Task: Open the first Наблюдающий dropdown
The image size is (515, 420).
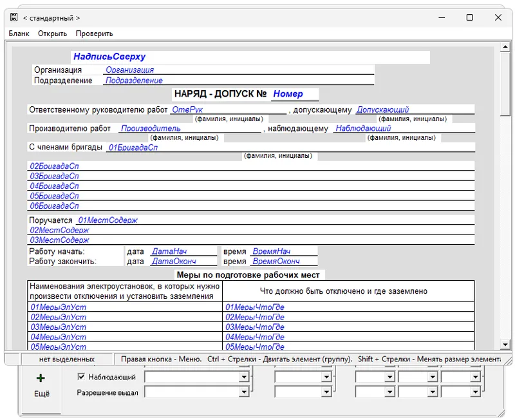Action: point(244,377)
